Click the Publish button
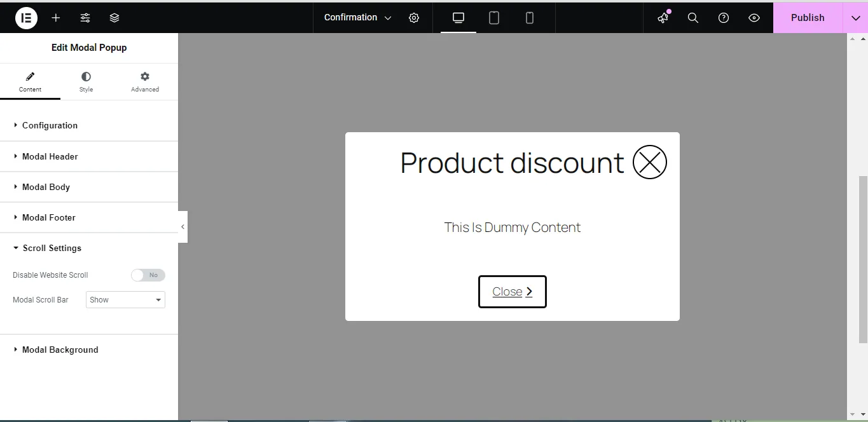 point(808,18)
